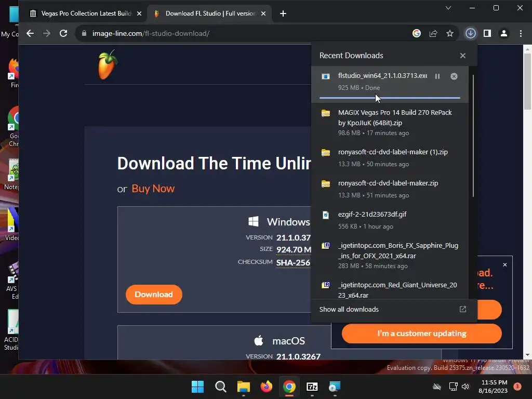Open Boris_FX_Sapphire rar download entry

point(390,256)
